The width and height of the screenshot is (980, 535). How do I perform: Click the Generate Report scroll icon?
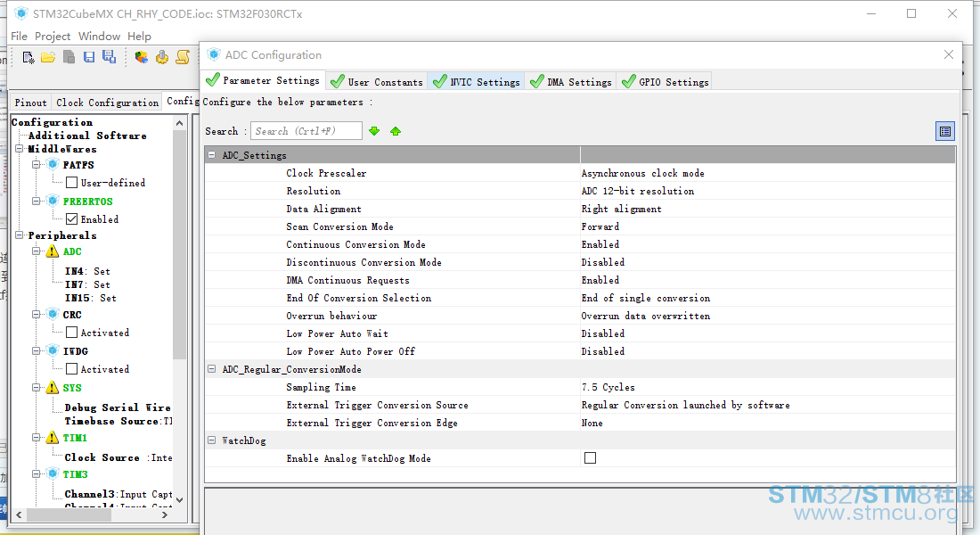tap(183, 58)
